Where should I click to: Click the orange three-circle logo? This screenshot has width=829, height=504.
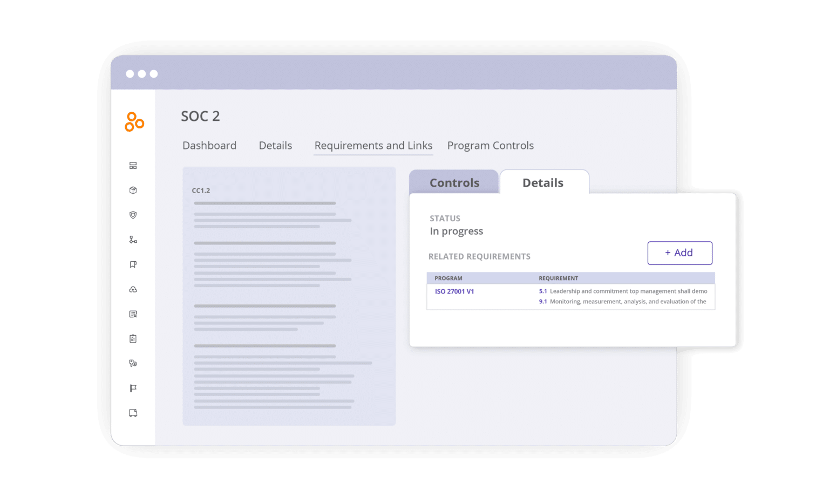pyautogui.click(x=134, y=122)
